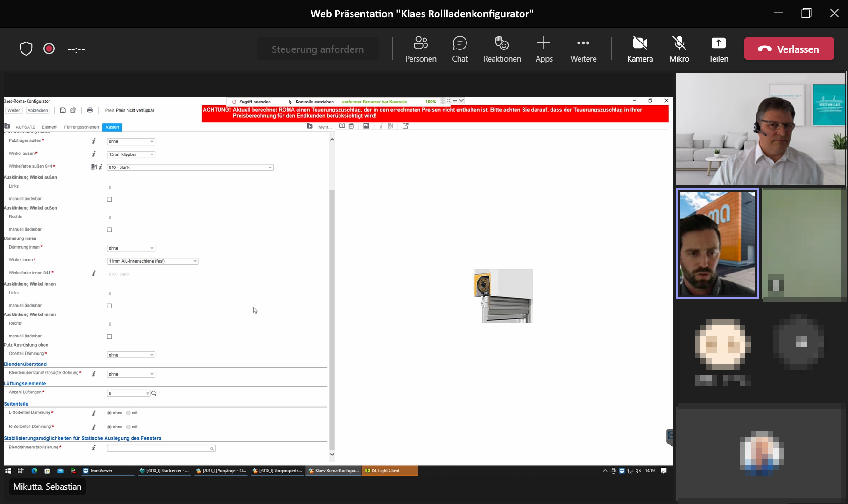Click the forward arrow icon next to Mehr
Screen dimensions: 848x504
click(310, 126)
